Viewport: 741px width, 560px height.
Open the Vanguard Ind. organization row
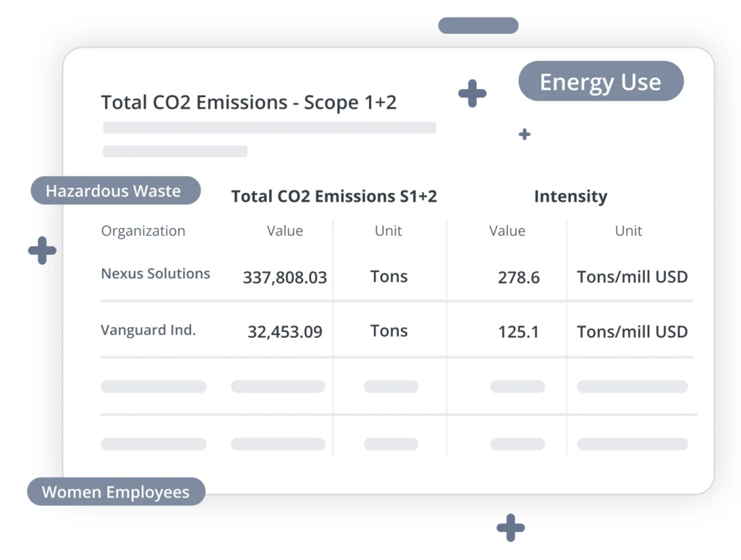(148, 330)
